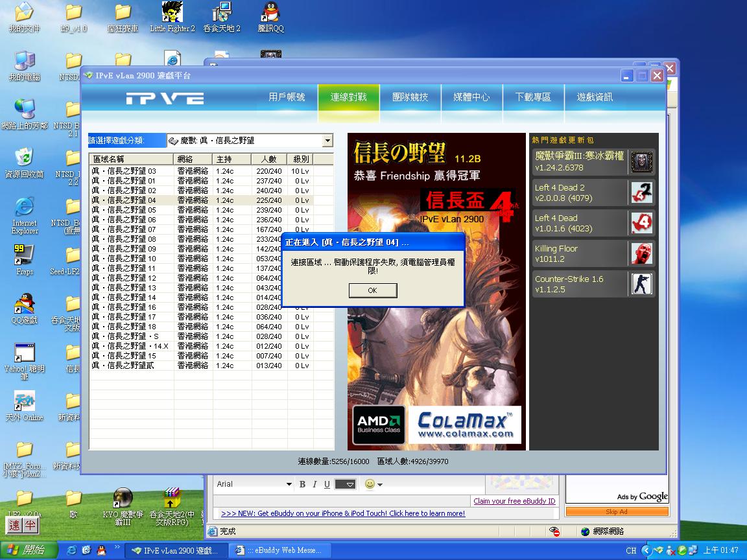Open the Killing Floor update icon
The height and width of the screenshot is (560, 747).
(642, 253)
